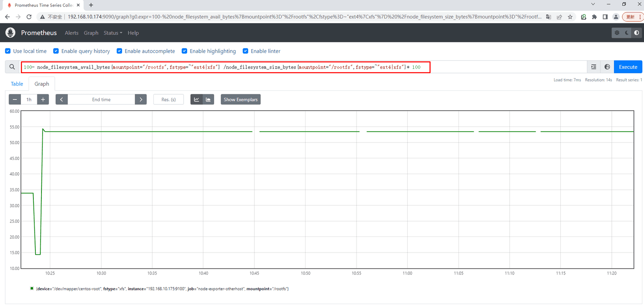The height and width of the screenshot is (307, 644).
Task: Toggle the Use local time checkbox
Action: 8,51
